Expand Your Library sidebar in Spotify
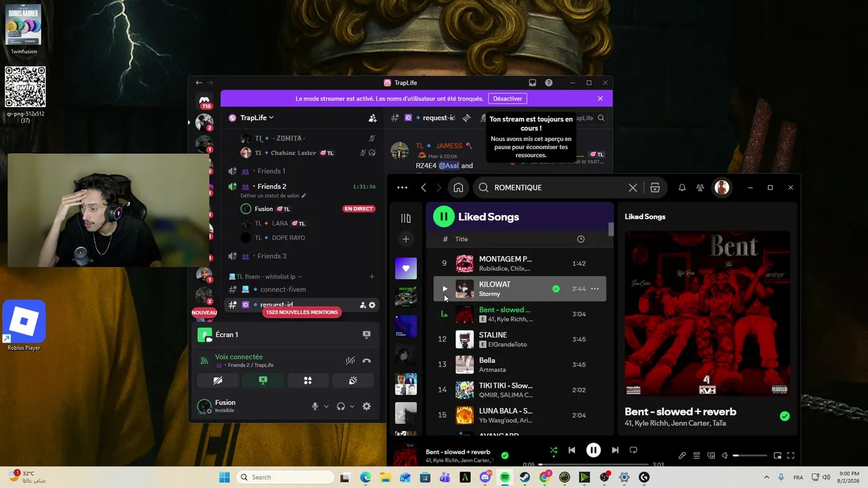868x488 pixels. pos(406,218)
